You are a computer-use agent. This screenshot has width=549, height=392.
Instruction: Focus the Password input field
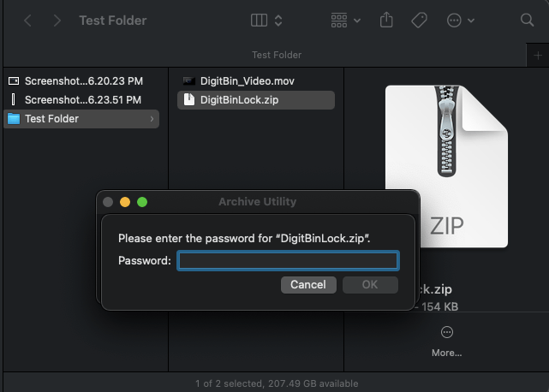pos(288,260)
